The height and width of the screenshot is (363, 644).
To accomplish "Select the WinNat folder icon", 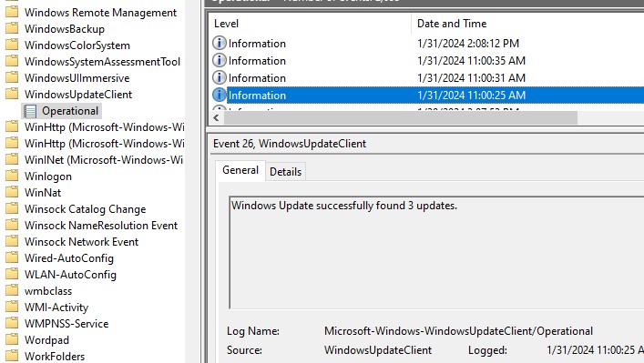I will 12,192.
